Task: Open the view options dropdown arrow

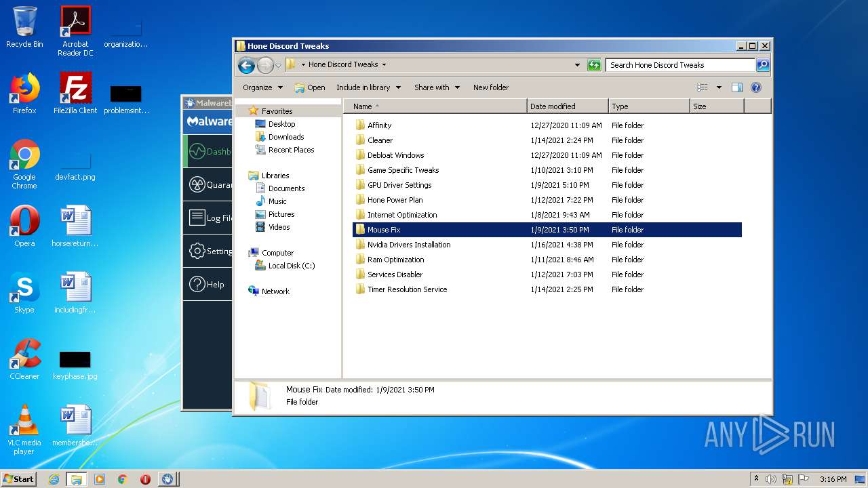Action: tap(719, 87)
